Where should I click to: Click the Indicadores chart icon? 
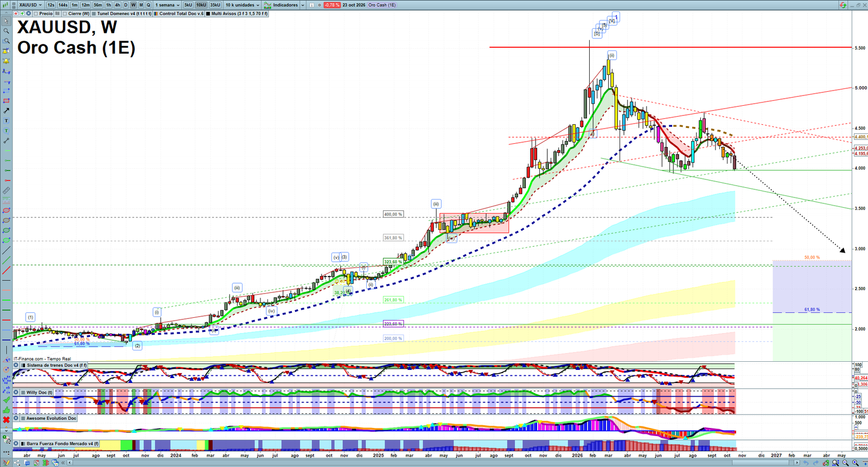click(x=267, y=5)
